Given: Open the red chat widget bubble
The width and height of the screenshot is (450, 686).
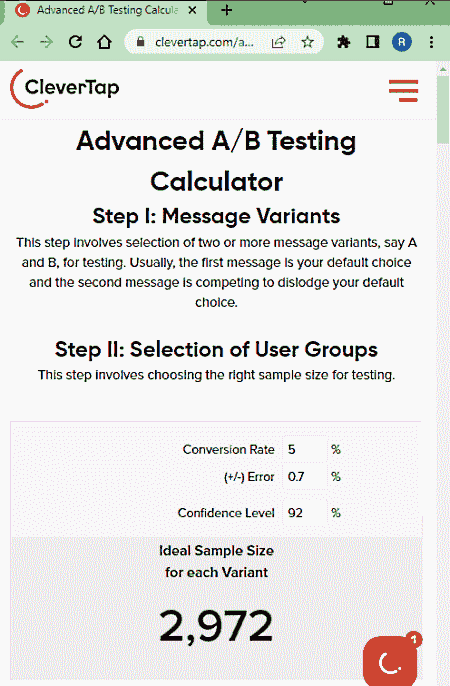Looking at the screenshot, I should (x=390, y=661).
